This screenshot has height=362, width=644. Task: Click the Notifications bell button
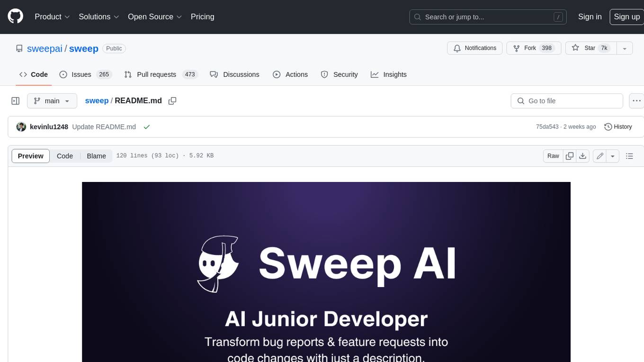click(x=474, y=48)
